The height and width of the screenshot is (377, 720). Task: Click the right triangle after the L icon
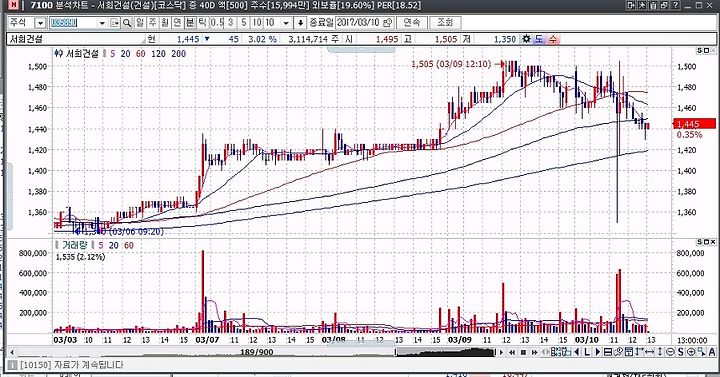pos(598,352)
